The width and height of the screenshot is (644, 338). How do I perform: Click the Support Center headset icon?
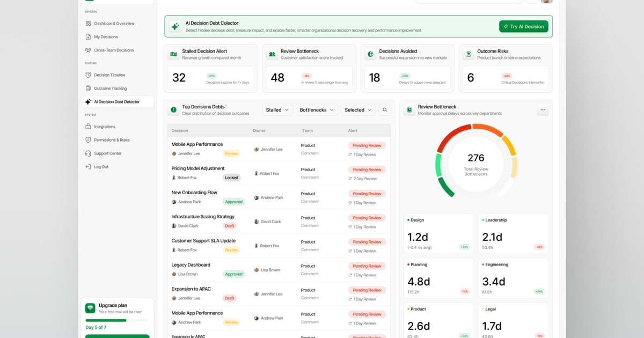coord(88,153)
